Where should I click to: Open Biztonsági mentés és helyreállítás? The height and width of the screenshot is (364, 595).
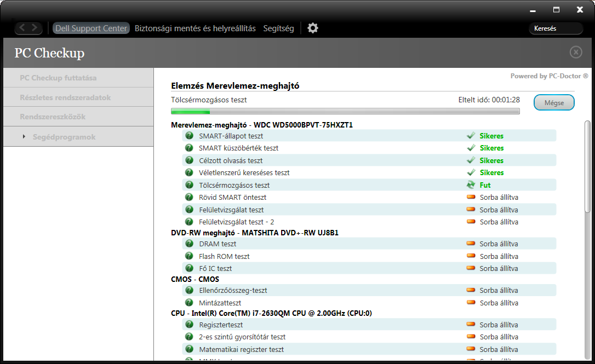coord(195,28)
